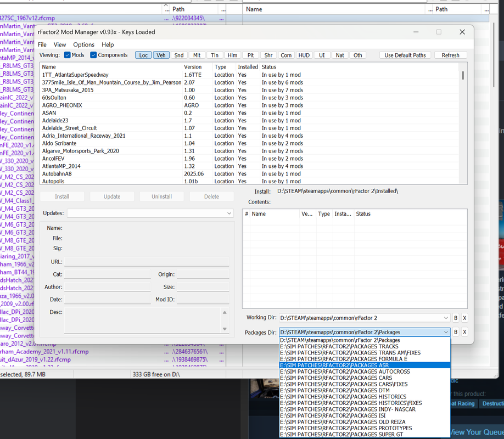This screenshot has height=439, width=504.
Task: Select 1TT_AtlantaSuperSpeedway row
Action: point(249,75)
